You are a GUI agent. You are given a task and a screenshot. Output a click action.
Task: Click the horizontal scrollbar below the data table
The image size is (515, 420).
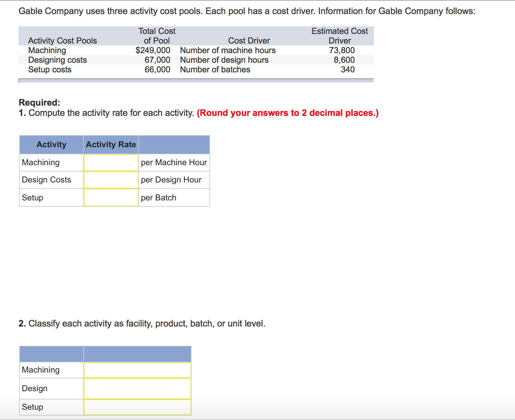[x=196, y=81]
